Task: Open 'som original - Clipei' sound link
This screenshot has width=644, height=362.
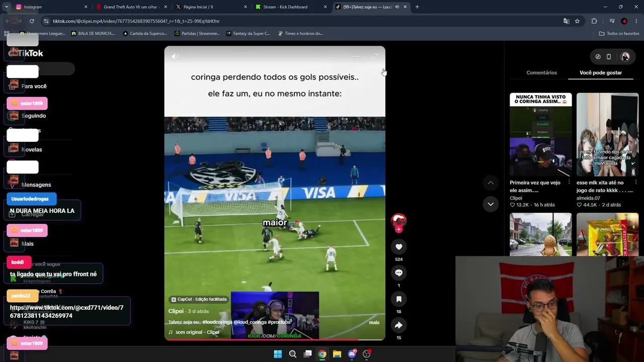Action: 197,332
